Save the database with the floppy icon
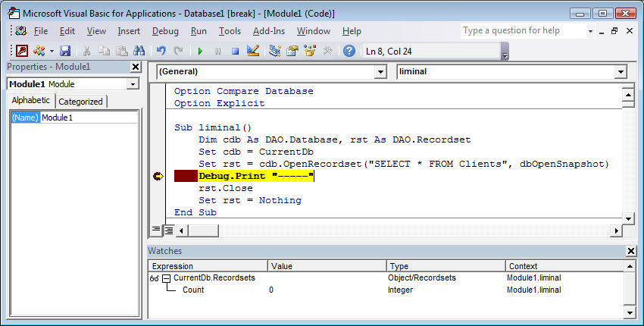This screenshot has width=644, height=326. 65,51
